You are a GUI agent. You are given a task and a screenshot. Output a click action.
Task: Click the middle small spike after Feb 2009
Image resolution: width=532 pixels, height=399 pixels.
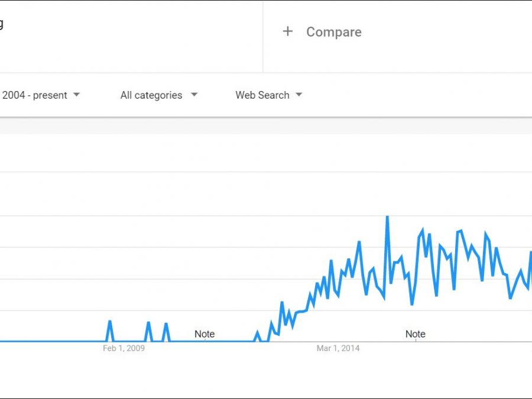148,323
